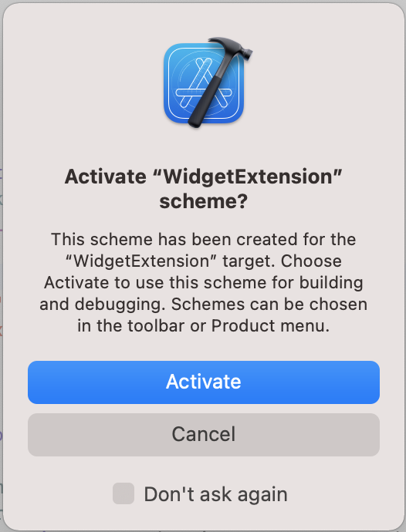
Task: Click "building" in the dialog message
Action: (331, 283)
